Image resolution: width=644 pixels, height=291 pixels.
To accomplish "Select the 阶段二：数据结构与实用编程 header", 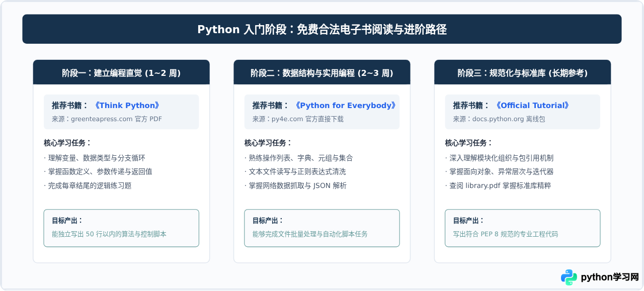I will click(322, 73).
